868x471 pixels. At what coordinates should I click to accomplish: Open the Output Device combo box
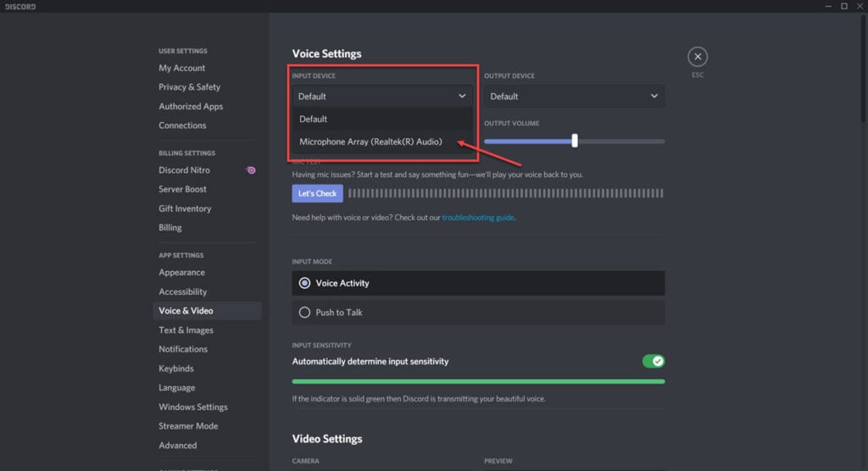tap(574, 97)
